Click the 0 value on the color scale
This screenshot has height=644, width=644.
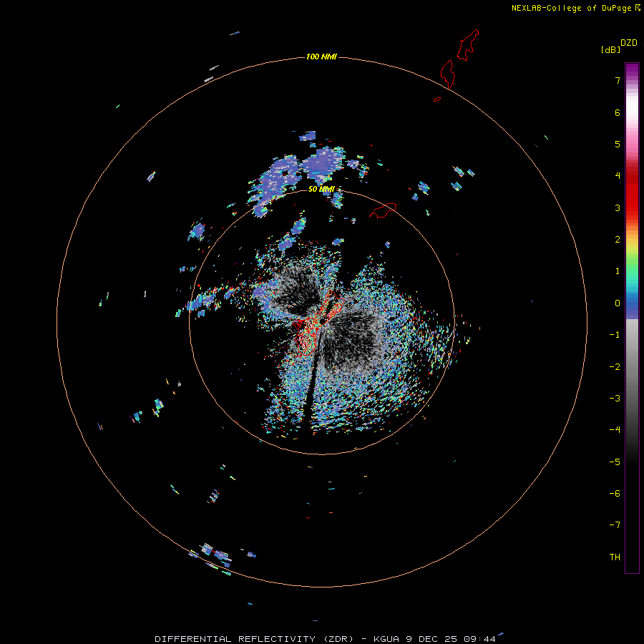point(618,303)
